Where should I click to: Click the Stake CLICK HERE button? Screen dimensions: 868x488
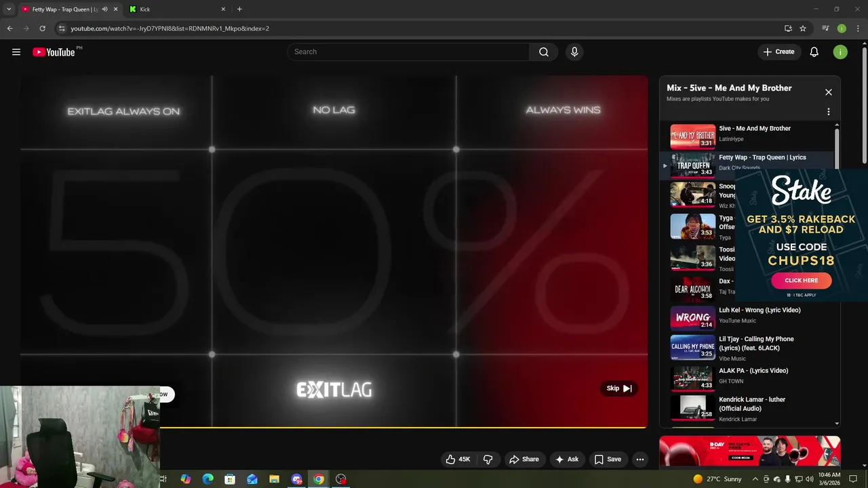[x=801, y=281]
